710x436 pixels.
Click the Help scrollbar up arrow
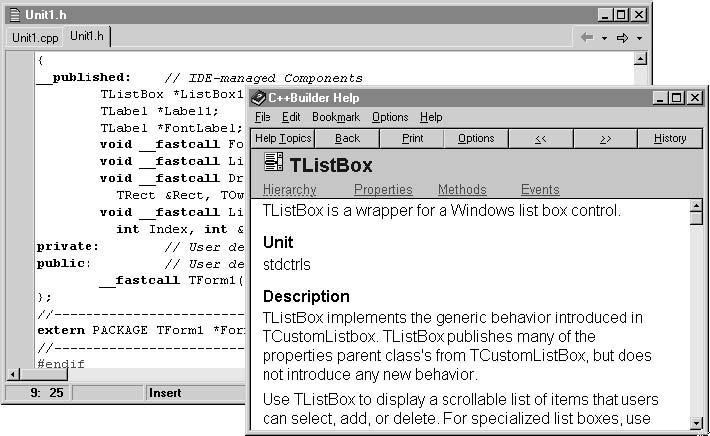click(x=696, y=206)
